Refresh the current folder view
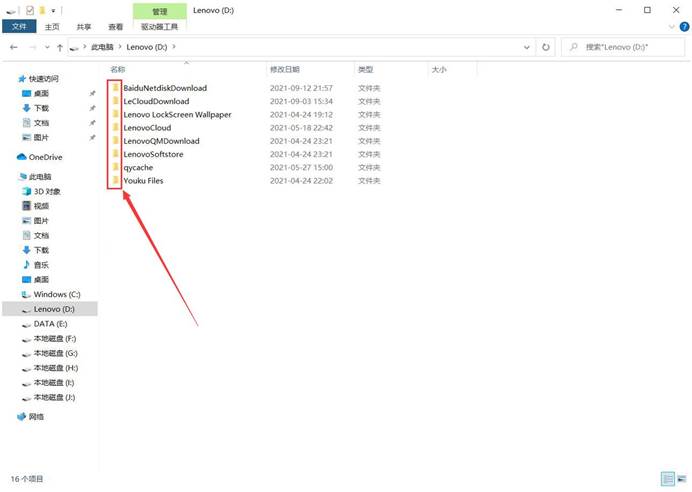 [x=546, y=47]
